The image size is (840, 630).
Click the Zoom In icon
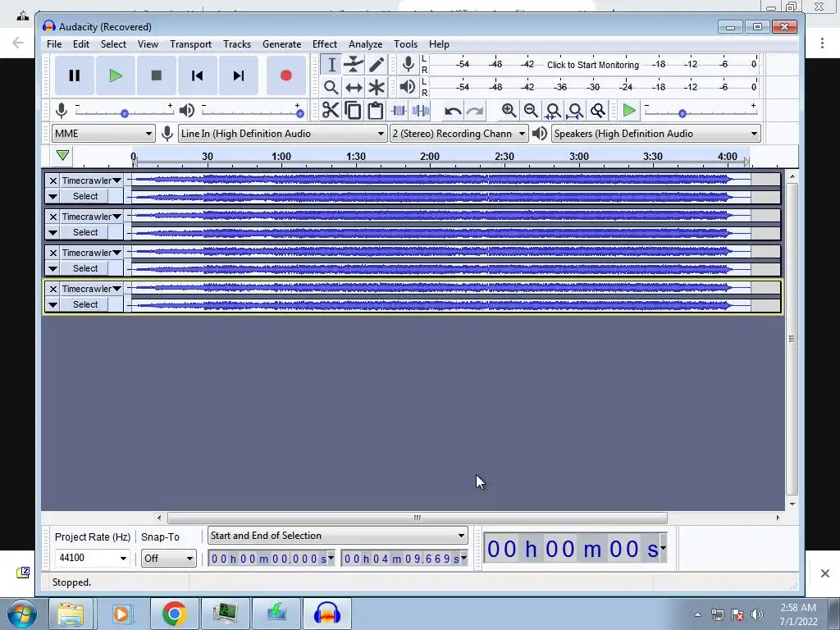coord(509,111)
